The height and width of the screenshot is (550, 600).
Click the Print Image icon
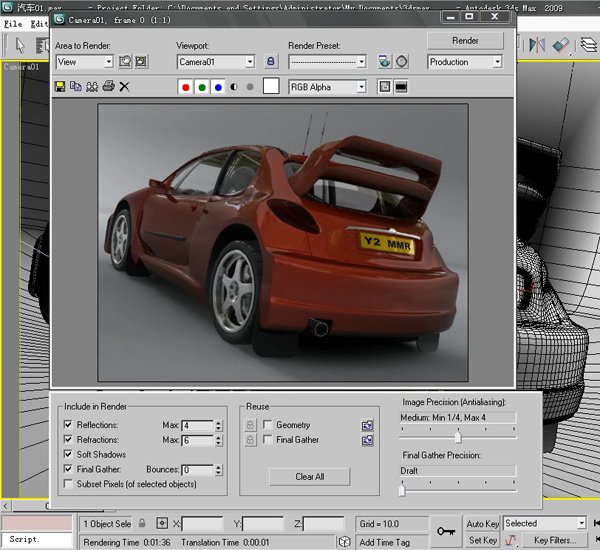point(108,87)
